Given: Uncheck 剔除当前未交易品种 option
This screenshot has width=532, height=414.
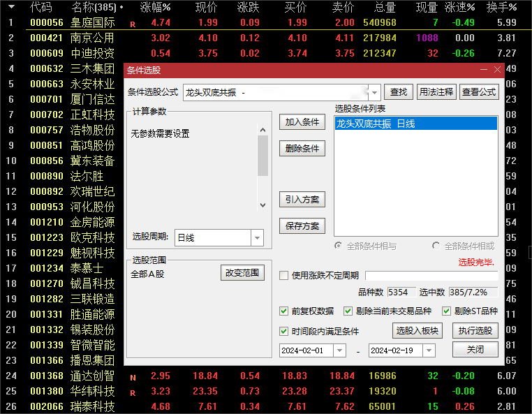Looking at the screenshot, I should [x=348, y=311].
